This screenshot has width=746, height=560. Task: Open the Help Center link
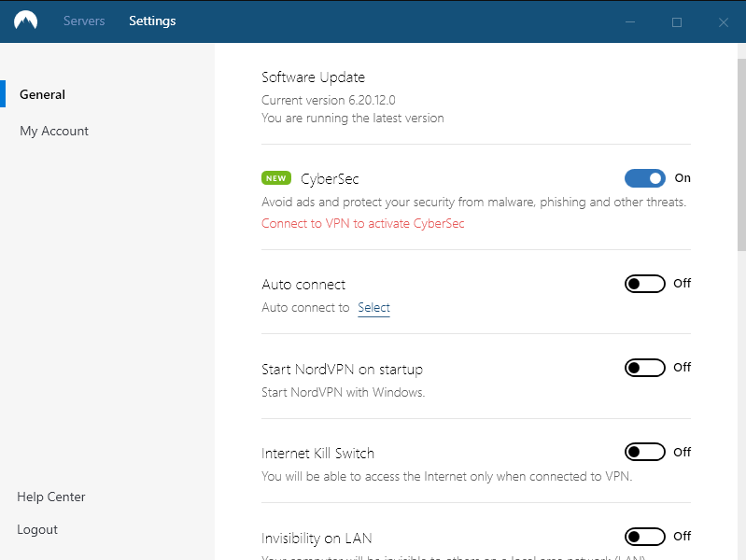coord(51,497)
